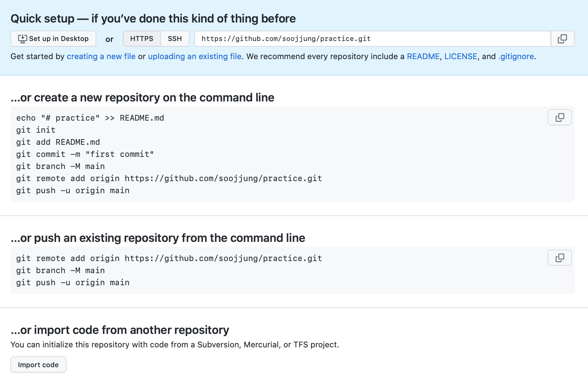Open the creating a new file link
The width and height of the screenshot is (588, 385).
click(101, 56)
